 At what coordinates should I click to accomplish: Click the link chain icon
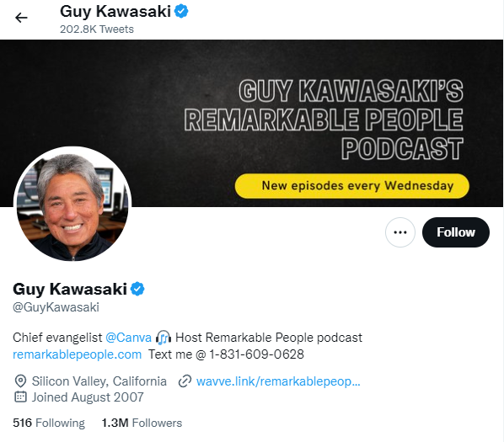185,381
